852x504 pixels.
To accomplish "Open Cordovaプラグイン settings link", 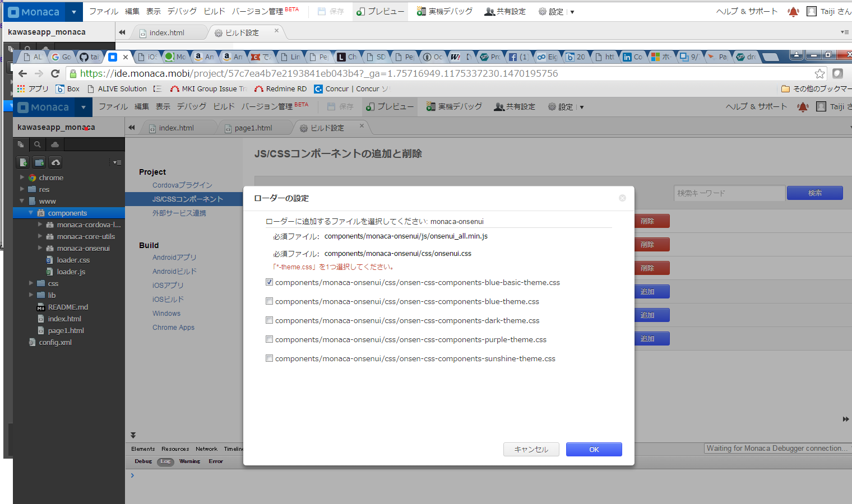I will (x=182, y=185).
